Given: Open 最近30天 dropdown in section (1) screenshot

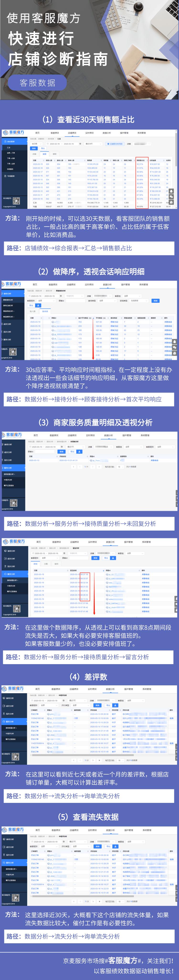Looking at the screenshot, I should point(94,144).
